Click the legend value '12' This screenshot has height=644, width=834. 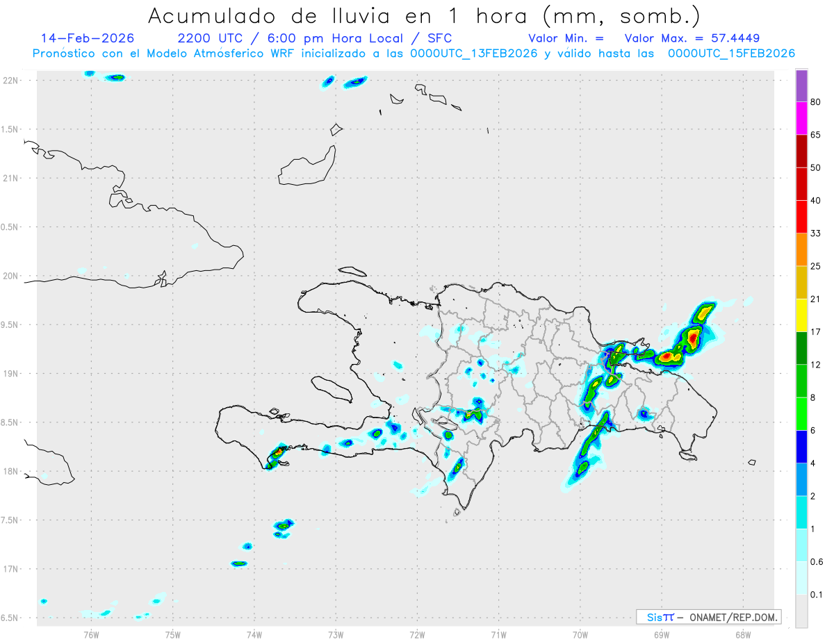(x=815, y=365)
